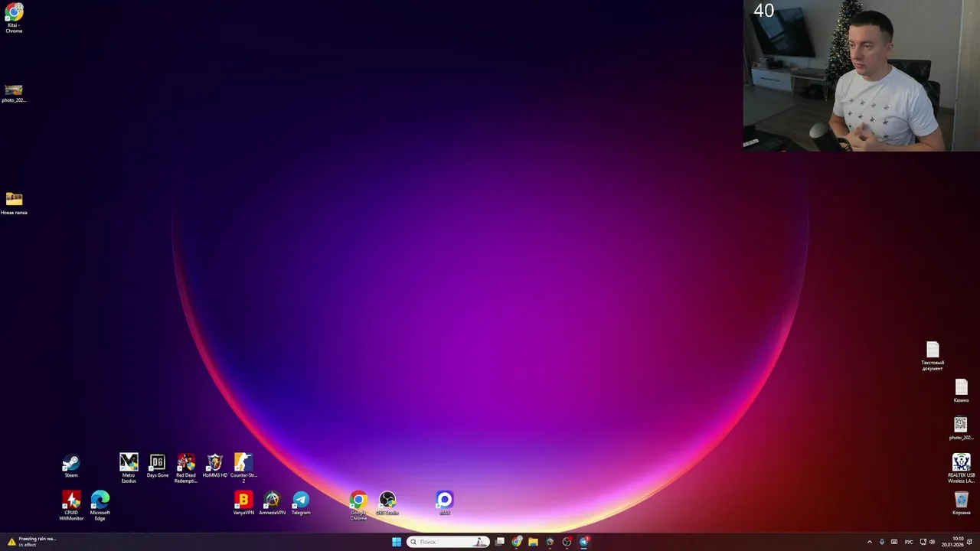Click the microphone icon in system tray
The height and width of the screenshot is (551, 980).
point(881,542)
